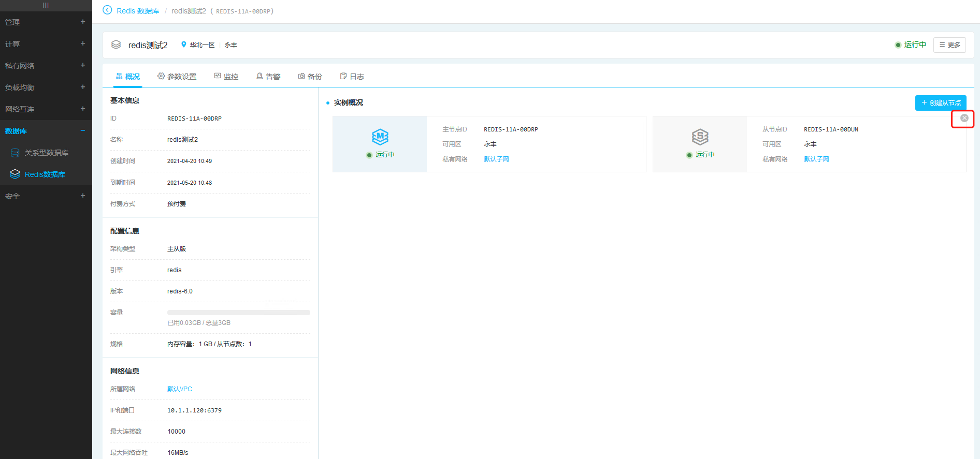Click the bell icon on 告警 tab
The image size is (980, 459).
click(260, 76)
